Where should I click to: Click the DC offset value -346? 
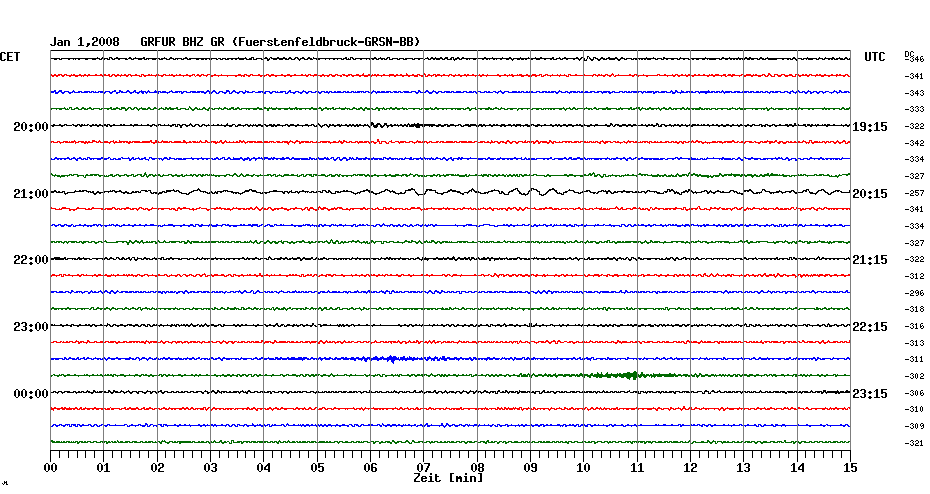tap(916, 59)
